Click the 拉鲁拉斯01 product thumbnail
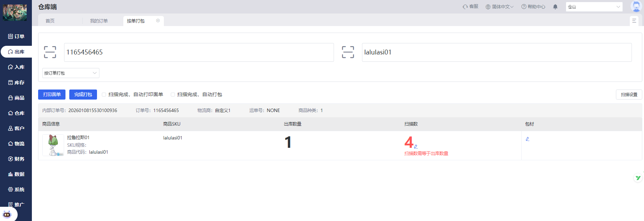 point(53,145)
